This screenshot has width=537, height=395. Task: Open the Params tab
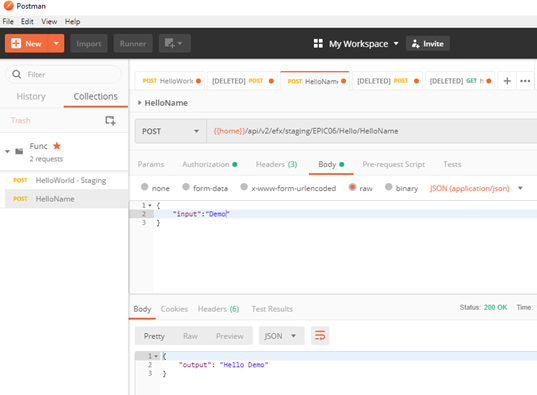(x=151, y=164)
